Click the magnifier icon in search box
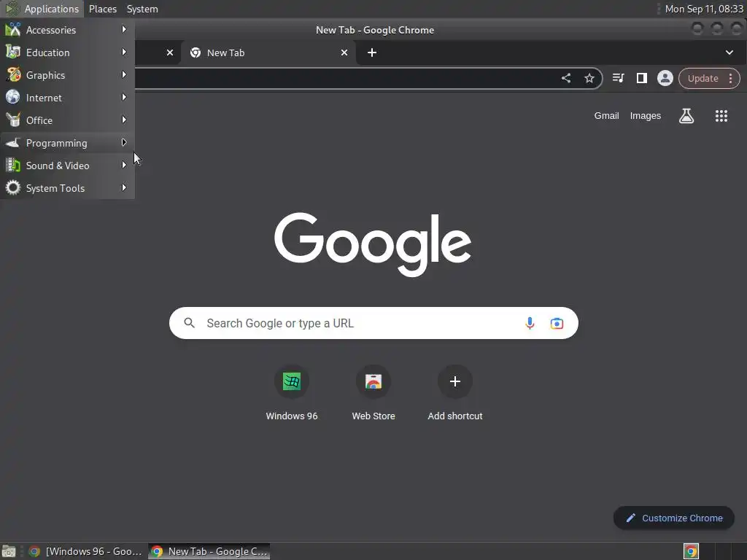The width and height of the screenshot is (747, 560). coord(190,323)
